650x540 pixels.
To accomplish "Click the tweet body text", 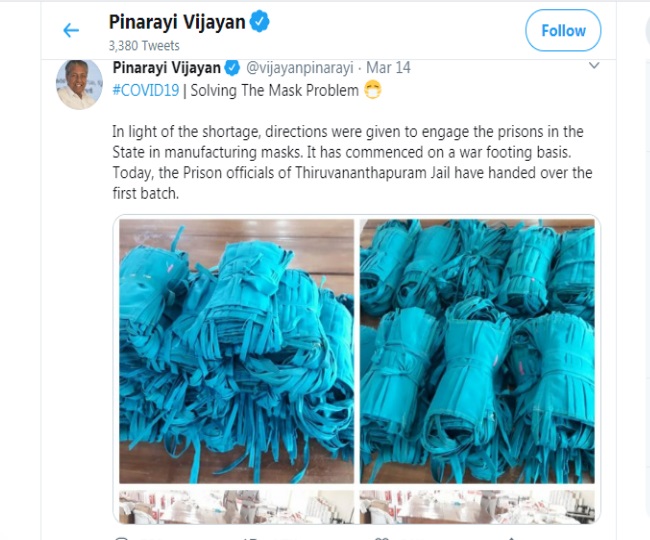I will (352, 162).
